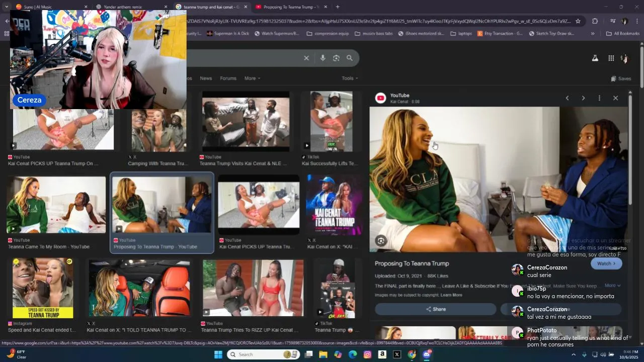Open Instagram from the taskbar
The image size is (644, 362).
point(367,354)
